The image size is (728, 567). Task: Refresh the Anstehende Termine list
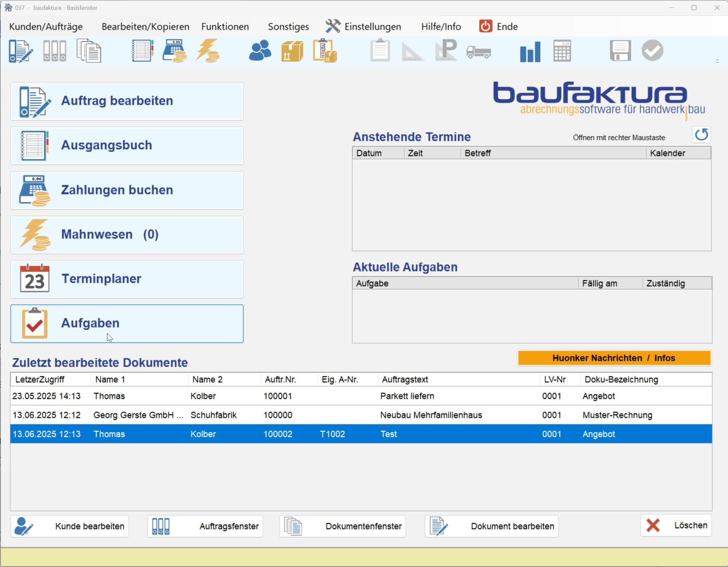point(701,135)
